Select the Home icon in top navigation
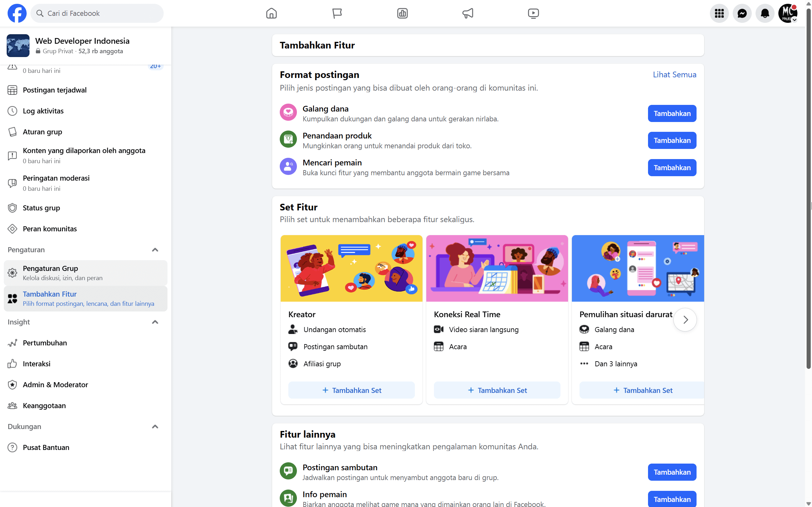812x507 pixels. point(271,13)
